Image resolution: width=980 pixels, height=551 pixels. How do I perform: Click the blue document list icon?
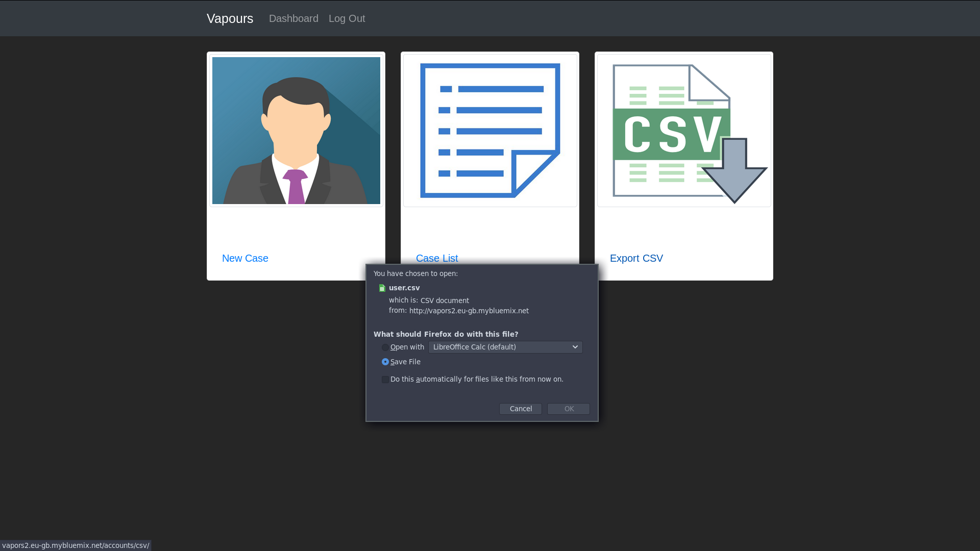coord(490,131)
